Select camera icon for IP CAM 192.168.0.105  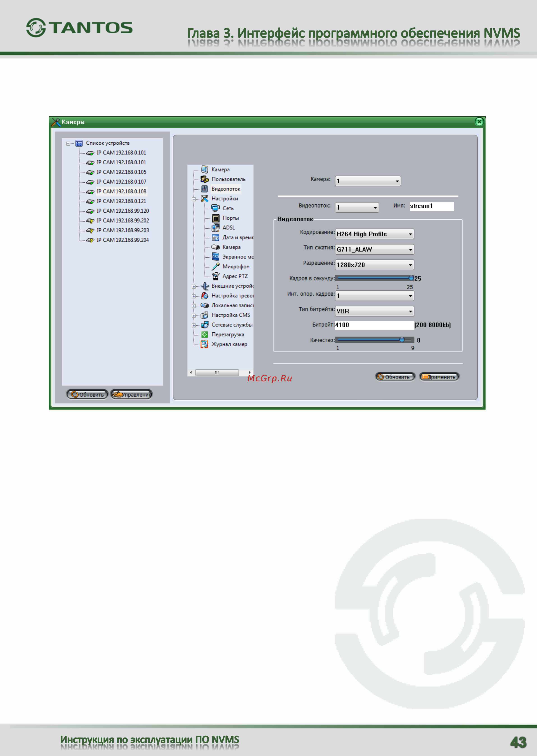pos(90,172)
